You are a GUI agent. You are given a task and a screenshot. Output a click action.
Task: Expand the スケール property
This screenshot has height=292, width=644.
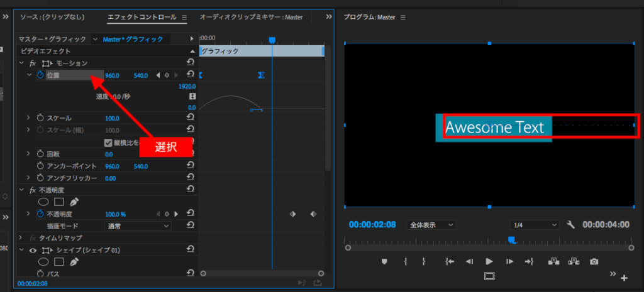[28, 118]
